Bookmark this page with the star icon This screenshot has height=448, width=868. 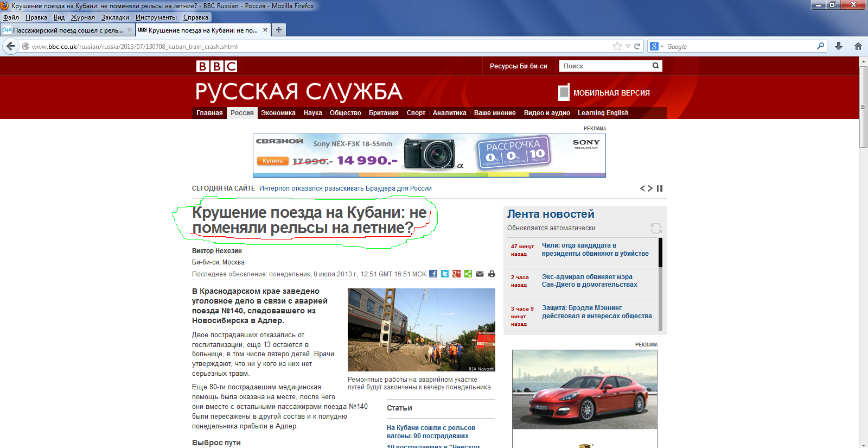[617, 47]
